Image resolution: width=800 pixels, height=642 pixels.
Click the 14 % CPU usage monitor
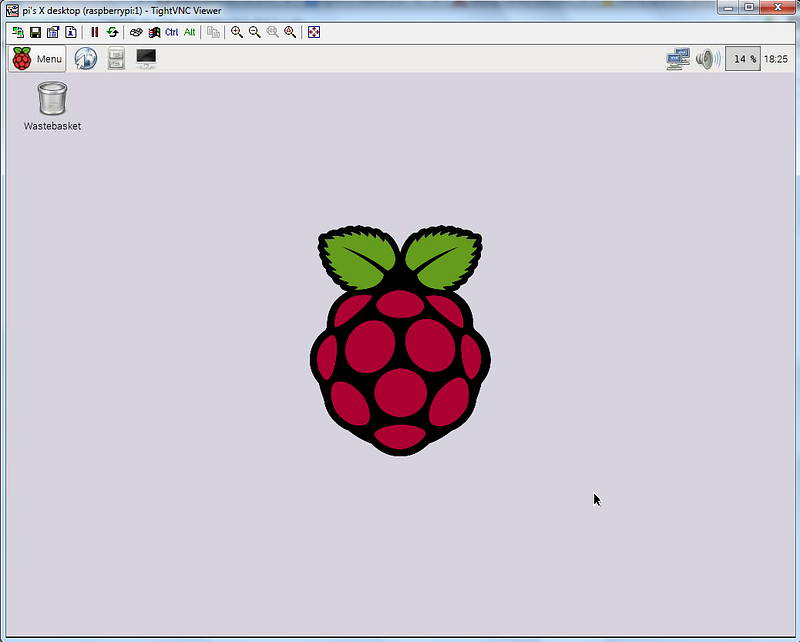(x=743, y=59)
